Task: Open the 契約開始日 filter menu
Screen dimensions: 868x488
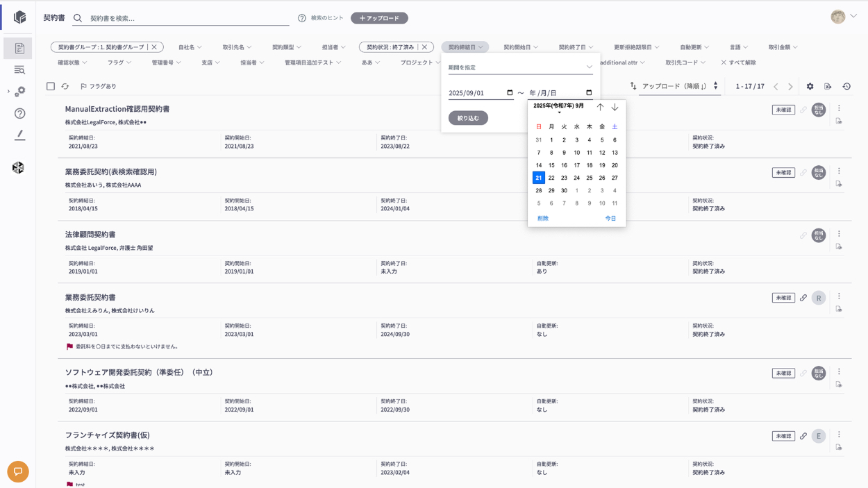Action: pos(520,47)
